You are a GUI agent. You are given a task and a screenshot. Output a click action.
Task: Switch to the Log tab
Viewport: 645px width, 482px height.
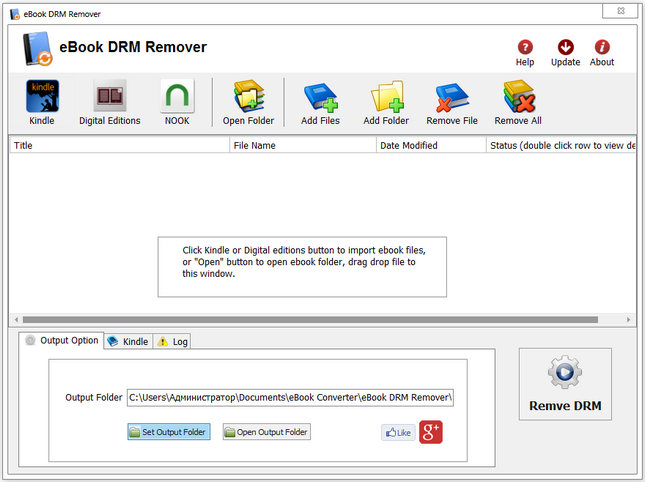point(172,341)
